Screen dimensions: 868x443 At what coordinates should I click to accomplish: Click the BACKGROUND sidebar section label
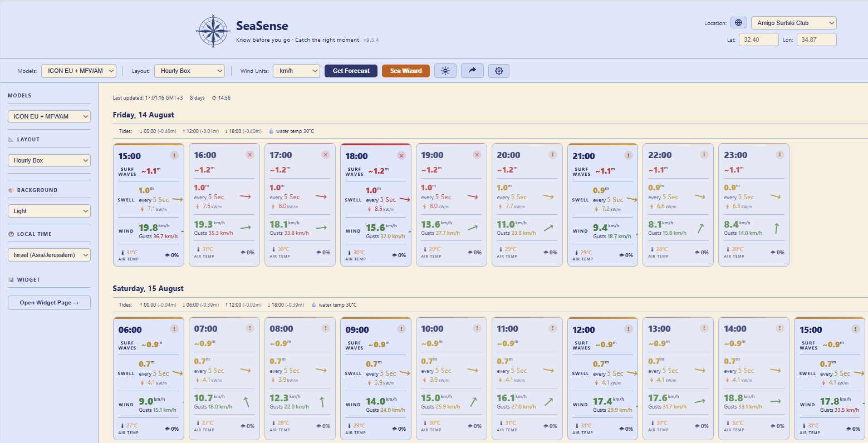click(x=37, y=190)
